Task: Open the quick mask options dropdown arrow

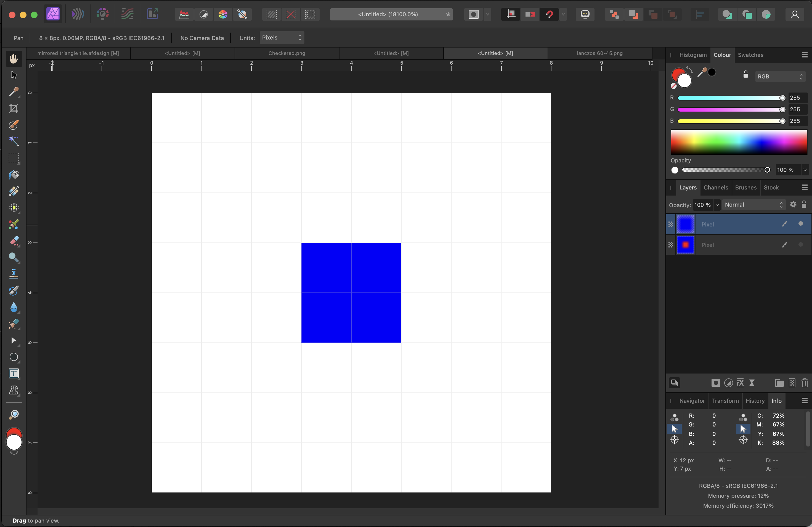Action: click(487, 14)
